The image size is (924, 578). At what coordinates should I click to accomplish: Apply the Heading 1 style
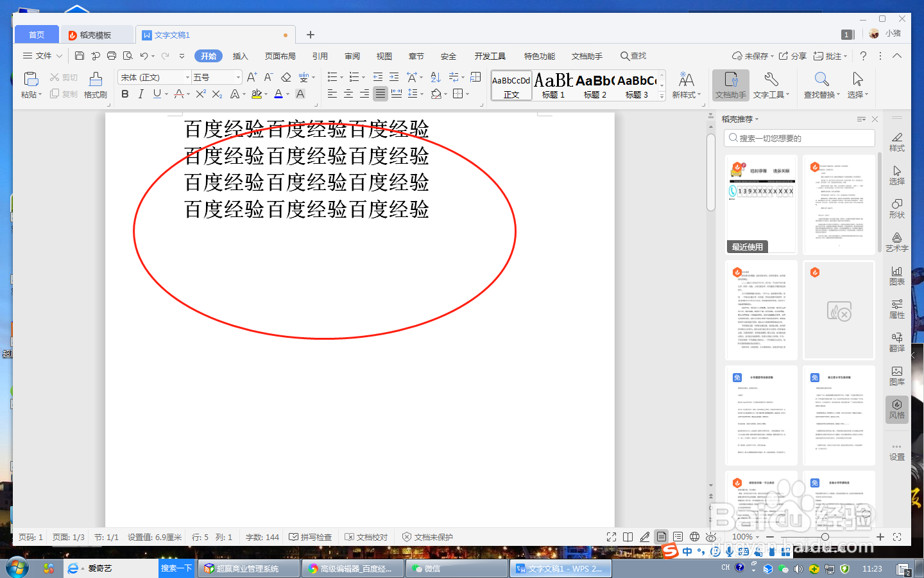(553, 85)
